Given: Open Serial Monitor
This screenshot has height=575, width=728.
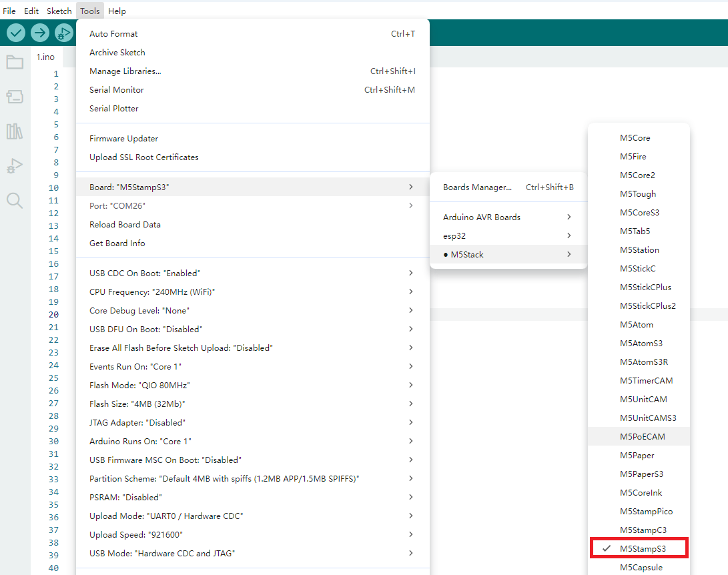Looking at the screenshot, I should coord(253,89).
